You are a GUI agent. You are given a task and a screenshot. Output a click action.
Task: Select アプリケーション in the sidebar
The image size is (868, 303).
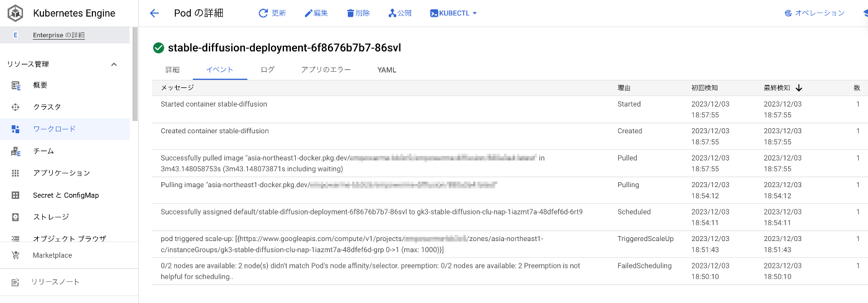[x=61, y=173]
